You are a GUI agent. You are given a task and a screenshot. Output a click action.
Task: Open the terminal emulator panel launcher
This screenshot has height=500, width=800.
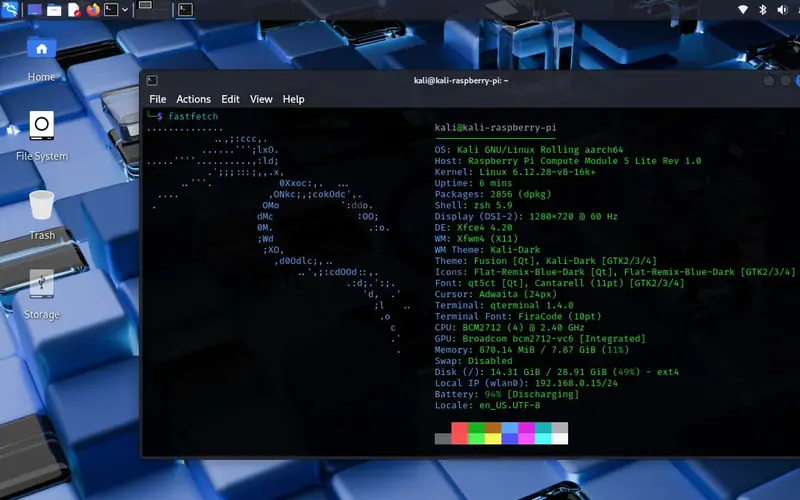[111, 10]
